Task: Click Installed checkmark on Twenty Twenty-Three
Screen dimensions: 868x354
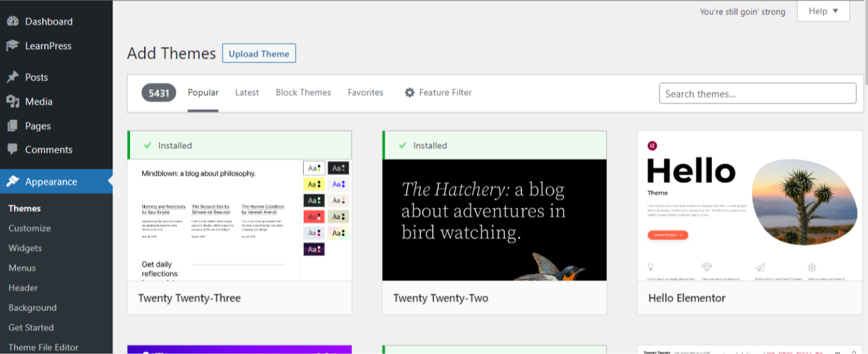Action: [147, 145]
